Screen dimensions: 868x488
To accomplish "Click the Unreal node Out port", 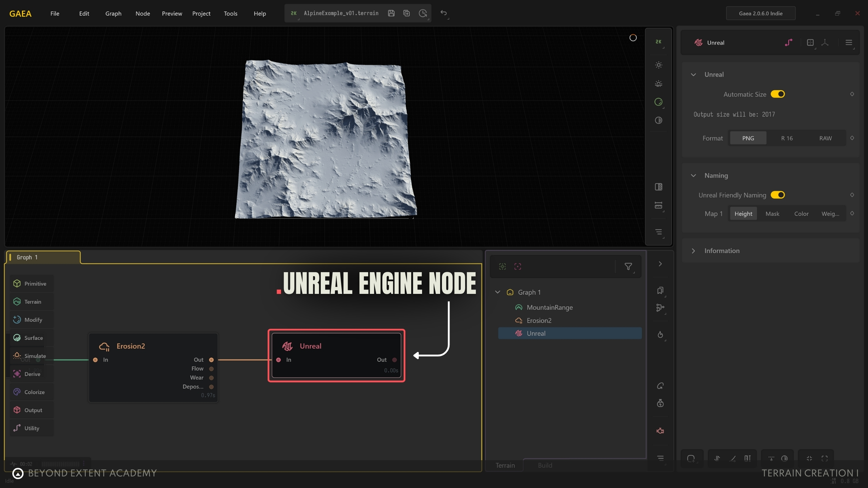I will point(395,360).
